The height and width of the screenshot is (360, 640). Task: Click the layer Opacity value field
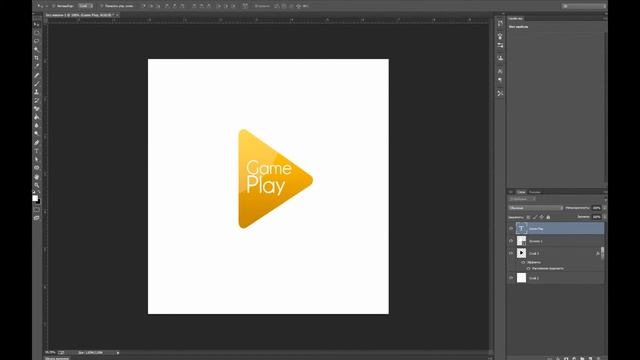(597, 208)
